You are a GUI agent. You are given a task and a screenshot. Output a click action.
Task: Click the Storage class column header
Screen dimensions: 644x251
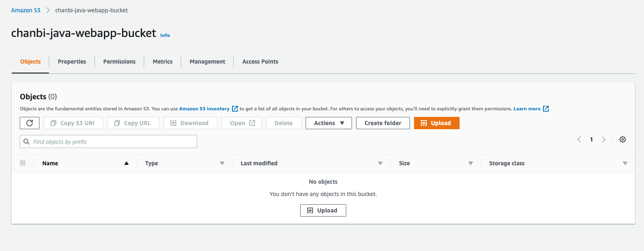coord(507,163)
